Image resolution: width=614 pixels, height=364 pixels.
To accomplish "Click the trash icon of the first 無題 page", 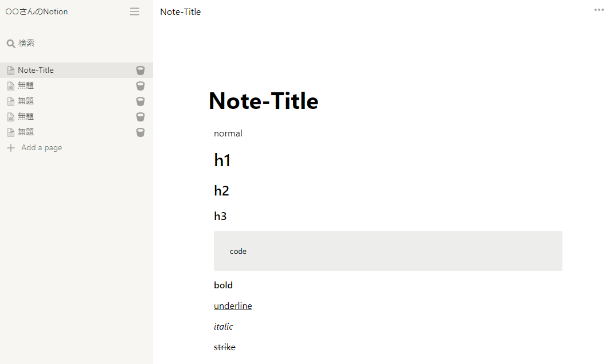I will (x=140, y=85).
